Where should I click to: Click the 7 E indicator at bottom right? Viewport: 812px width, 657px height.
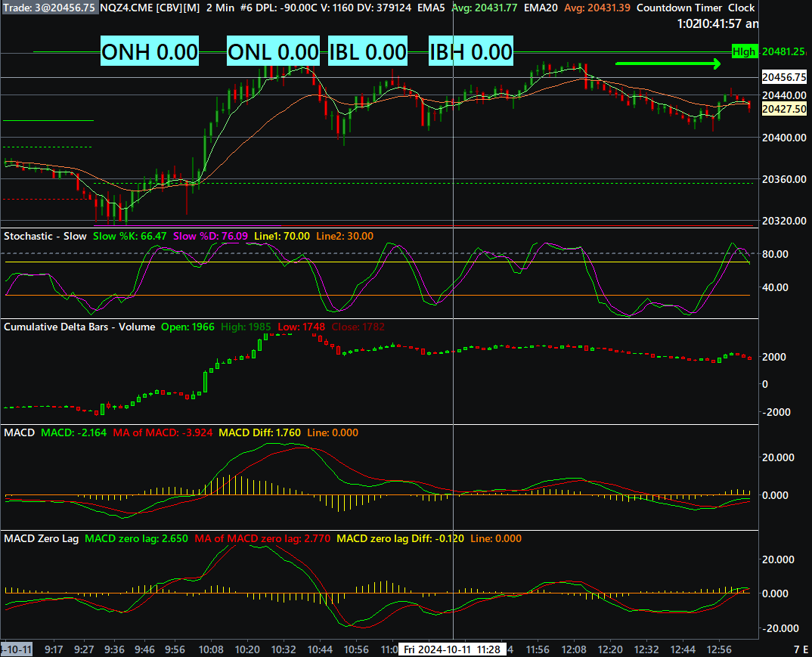(801, 649)
